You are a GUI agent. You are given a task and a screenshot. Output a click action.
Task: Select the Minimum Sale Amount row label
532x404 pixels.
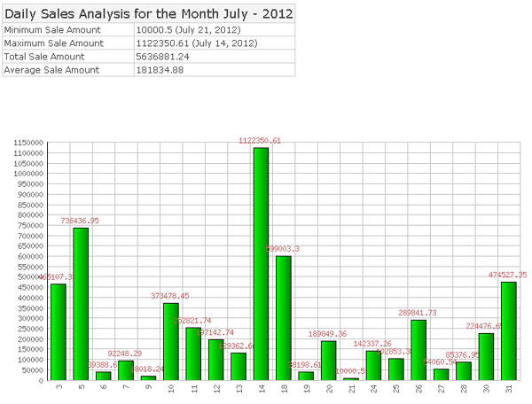(65, 29)
